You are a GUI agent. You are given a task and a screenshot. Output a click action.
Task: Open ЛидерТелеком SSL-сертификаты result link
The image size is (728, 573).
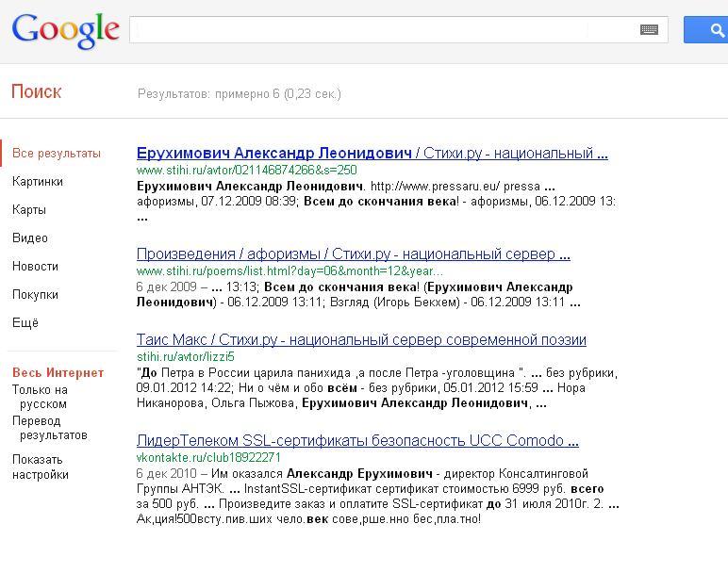(357, 440)
